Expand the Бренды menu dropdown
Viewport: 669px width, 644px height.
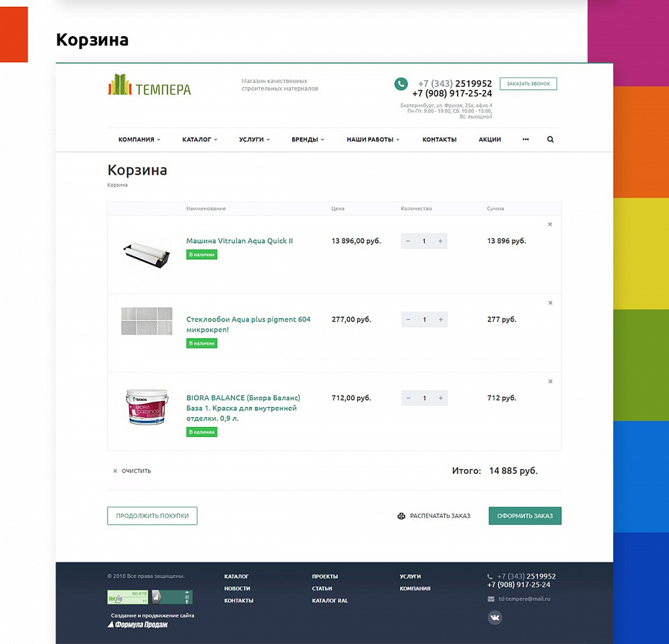[308, 140]
